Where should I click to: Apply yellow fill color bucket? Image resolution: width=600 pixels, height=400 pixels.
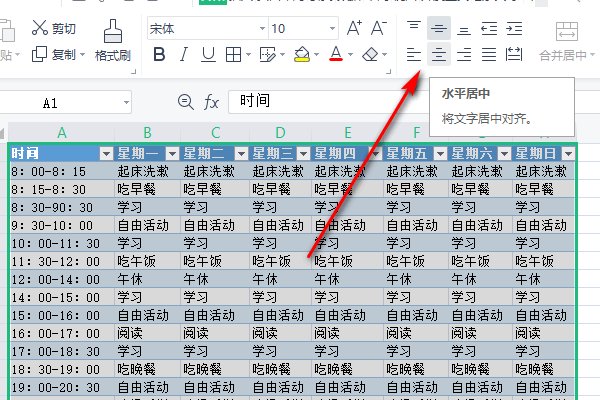302,54
